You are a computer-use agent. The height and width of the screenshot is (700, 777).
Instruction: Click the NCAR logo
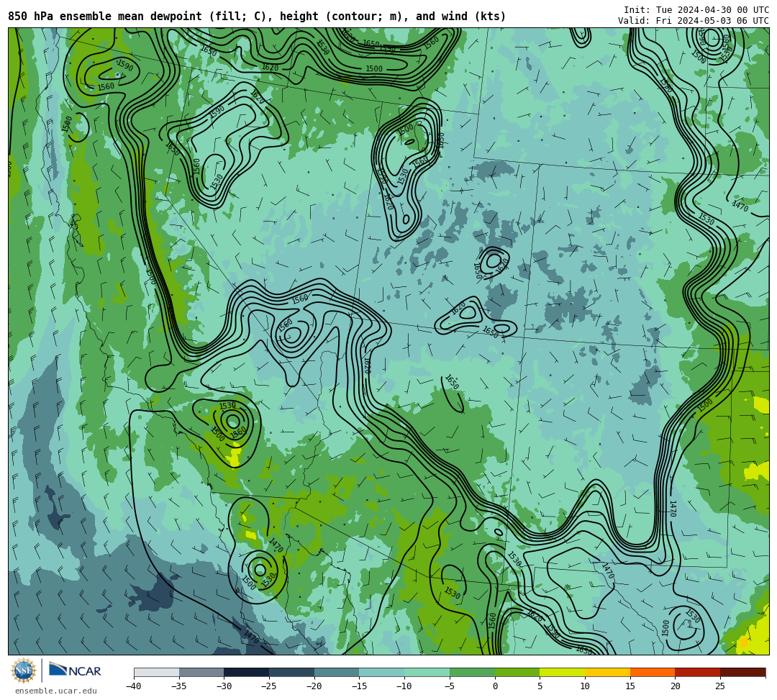(75, 671)
